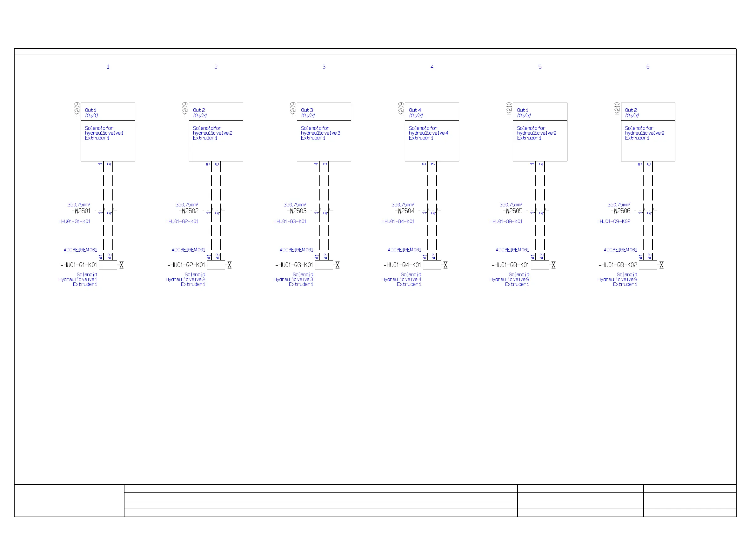The width and height of the screenshot is (756, 535).
Task: Click the valve symbol beside =HU01-Q1-K01 coil
Action: coord(121,265)
